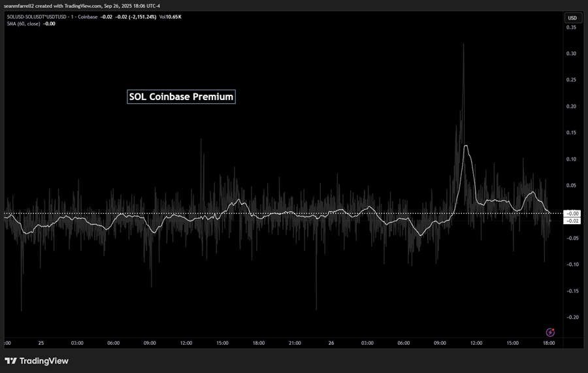The width and height of the screenshot is (588, 373).
Task: Click the 0.10 price scale level
Action: pyautogui.click(x=571, y=159)
